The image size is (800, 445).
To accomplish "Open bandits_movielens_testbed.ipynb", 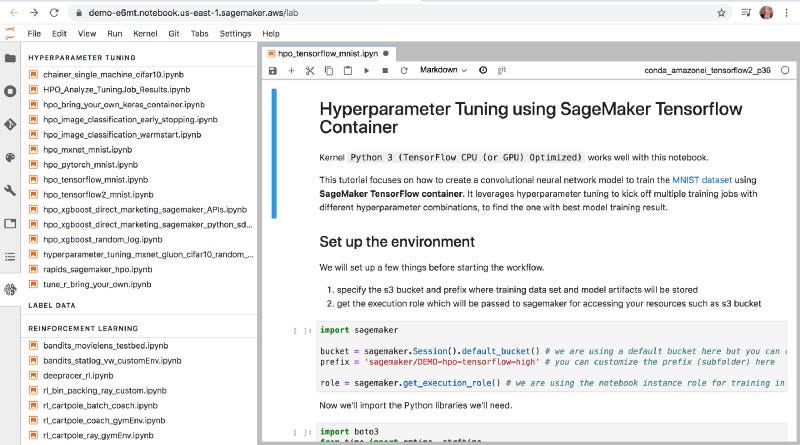I will (x=106, y=345).
